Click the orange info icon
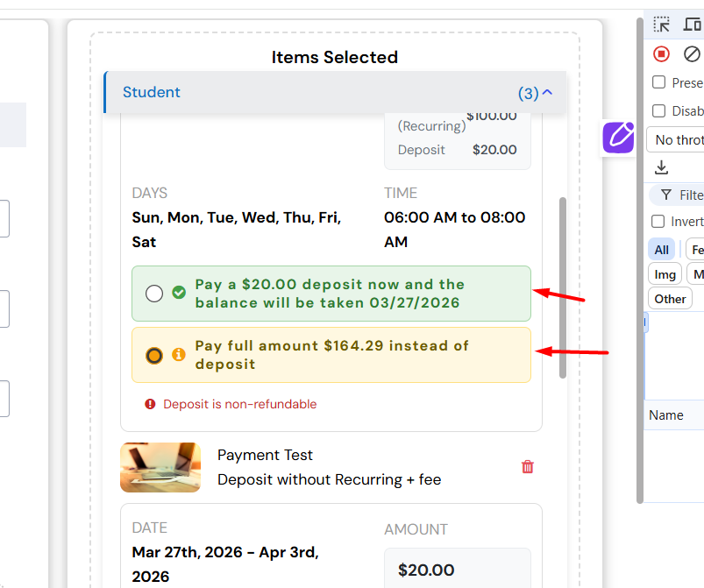The height and width of the screenshot is (588, 704). coord(179,355)
